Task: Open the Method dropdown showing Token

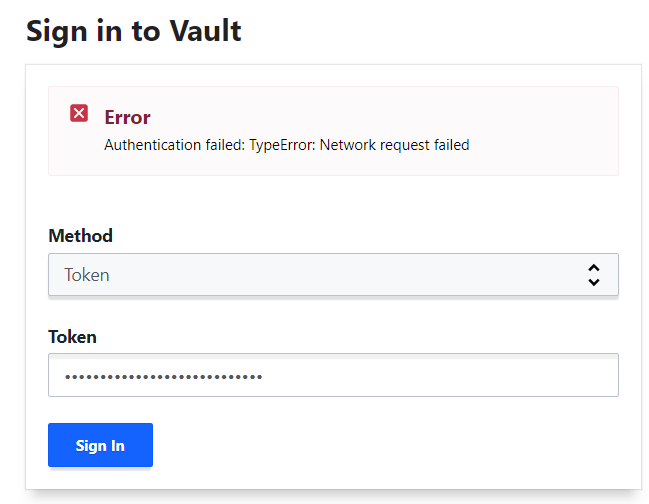Action: (333, 275)
